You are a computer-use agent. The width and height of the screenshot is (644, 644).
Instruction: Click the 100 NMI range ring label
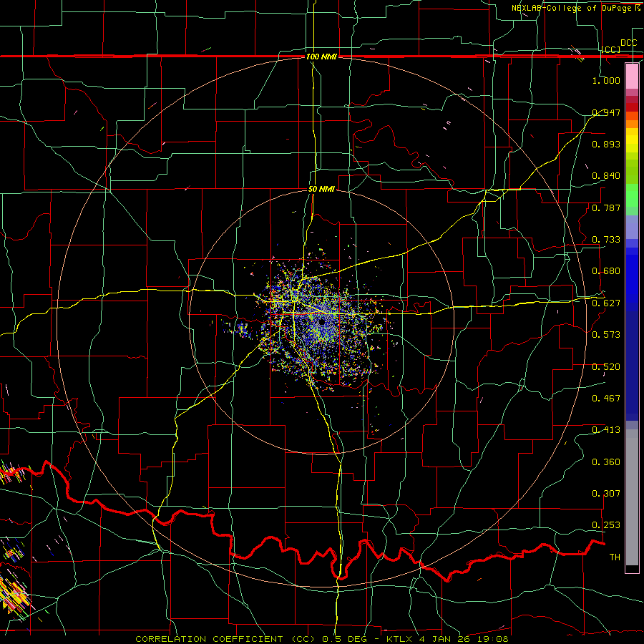[321, 57]
